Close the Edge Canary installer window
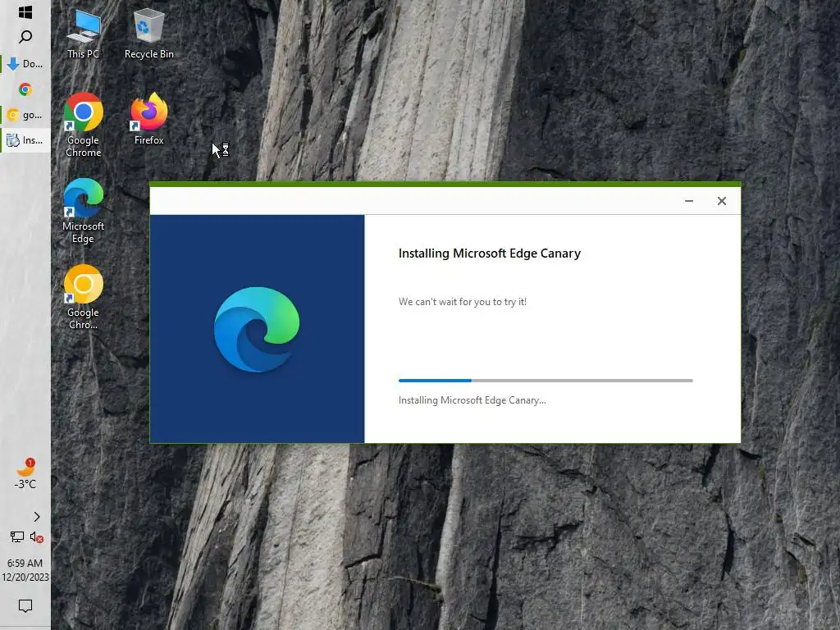The width and height of the screenshot is (840, 630). (722, 201)
